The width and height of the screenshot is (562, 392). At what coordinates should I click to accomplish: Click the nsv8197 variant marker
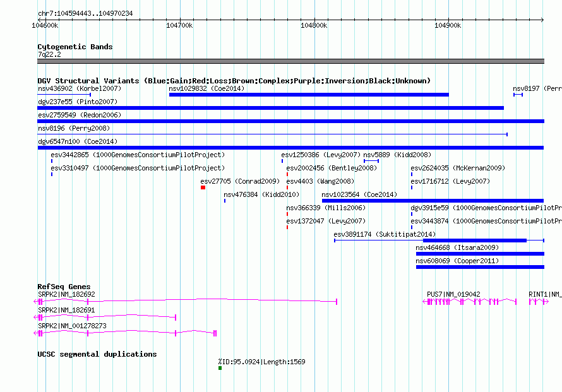(x=518, y=95)
